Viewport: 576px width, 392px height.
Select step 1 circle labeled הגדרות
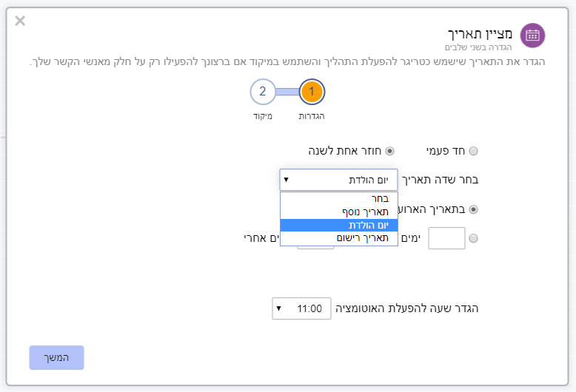[x=312, y=92]
